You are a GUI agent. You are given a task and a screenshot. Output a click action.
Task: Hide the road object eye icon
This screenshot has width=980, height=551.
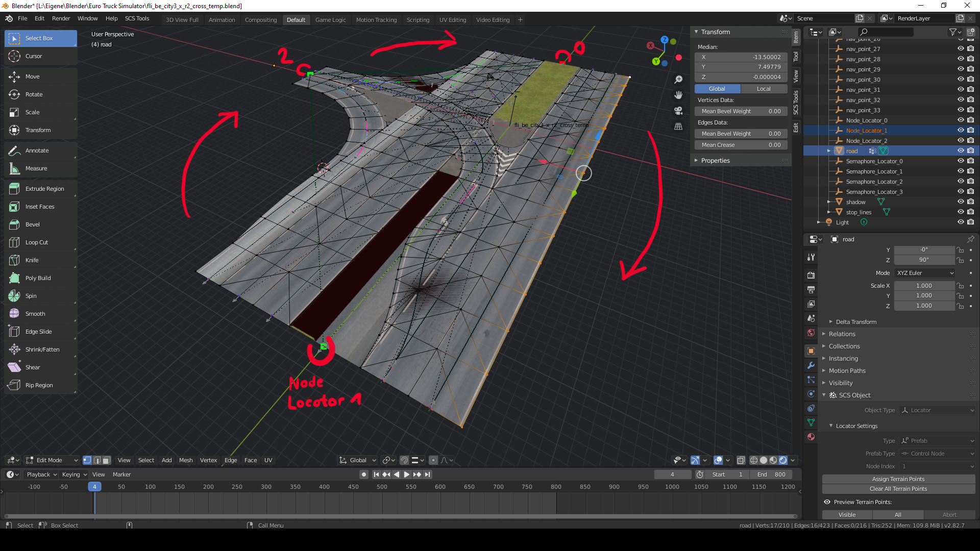point(961,151)
